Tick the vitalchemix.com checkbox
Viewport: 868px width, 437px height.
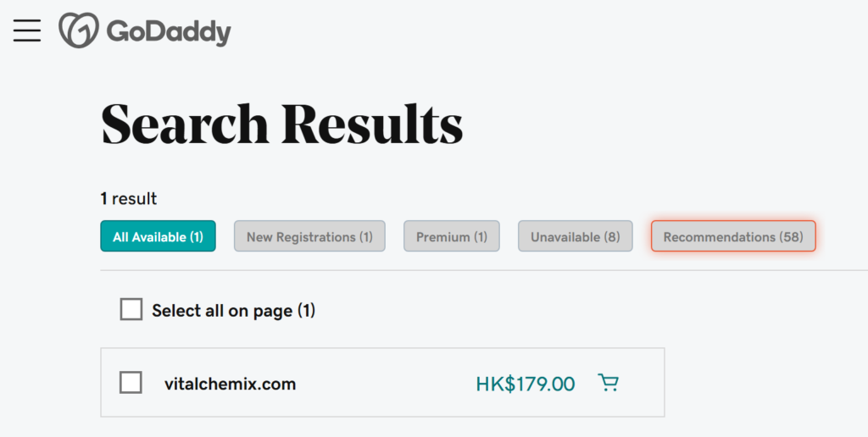click(x=131, y=383)
